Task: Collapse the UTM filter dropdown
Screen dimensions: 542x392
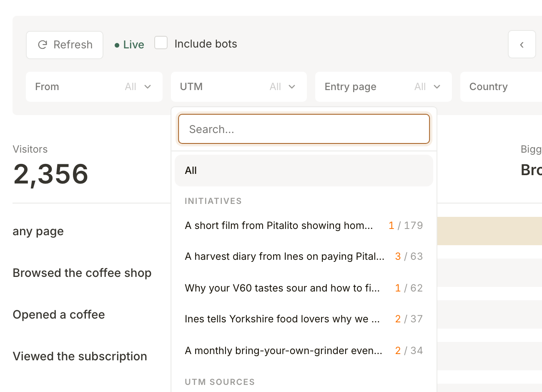Action: pos(239,87)
